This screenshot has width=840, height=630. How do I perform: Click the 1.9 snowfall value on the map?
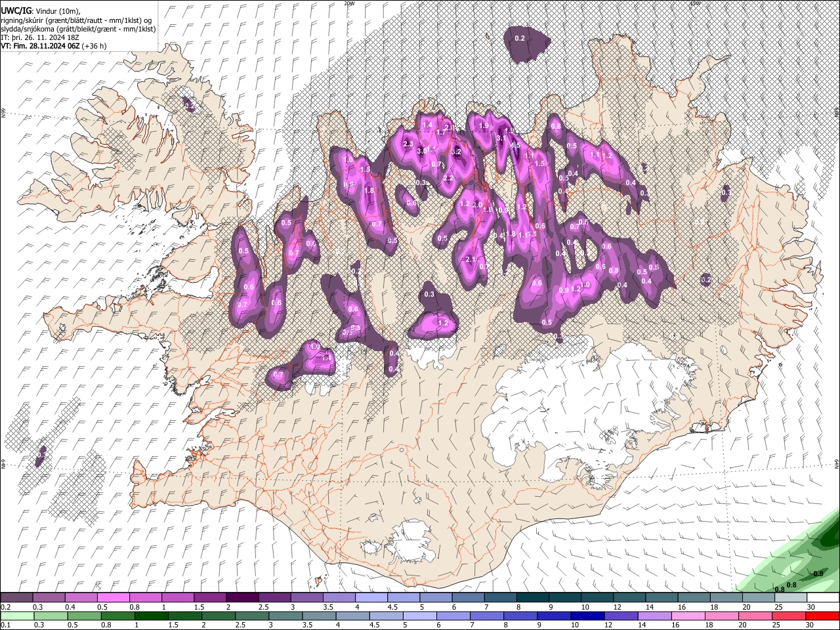point(484,126)
